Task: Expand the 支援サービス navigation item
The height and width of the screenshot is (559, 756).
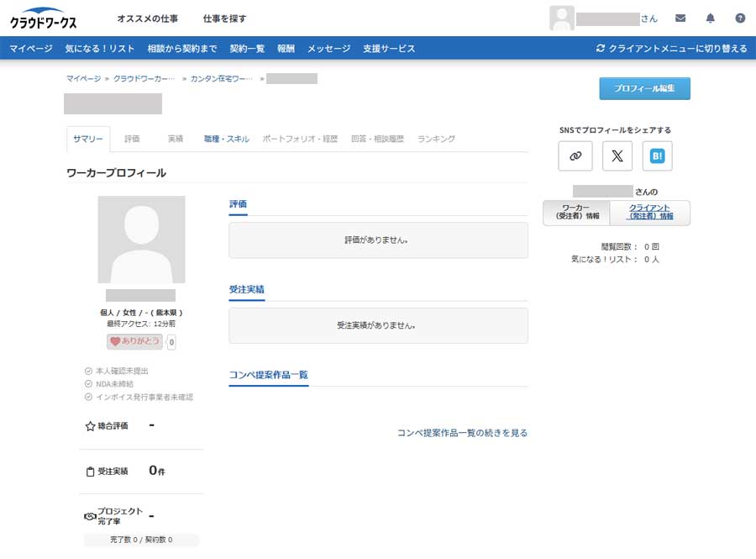Action: pyautogui.click(x=389, y=49)
